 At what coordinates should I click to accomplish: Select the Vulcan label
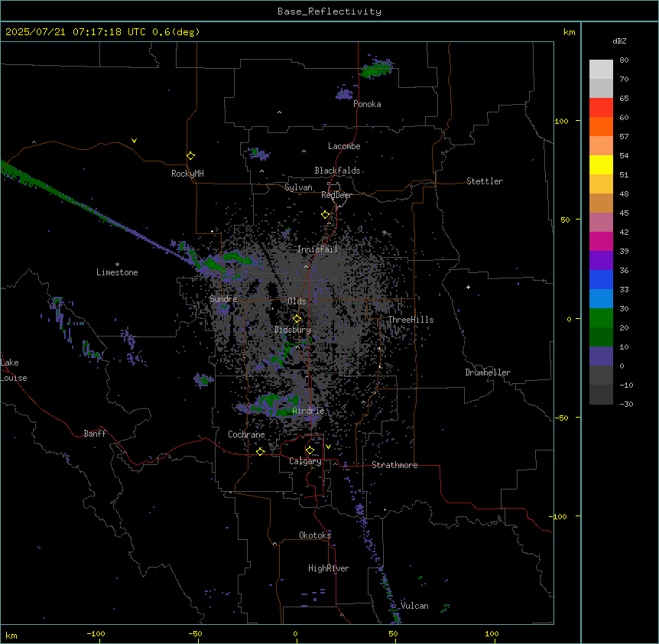pos(414,606)
